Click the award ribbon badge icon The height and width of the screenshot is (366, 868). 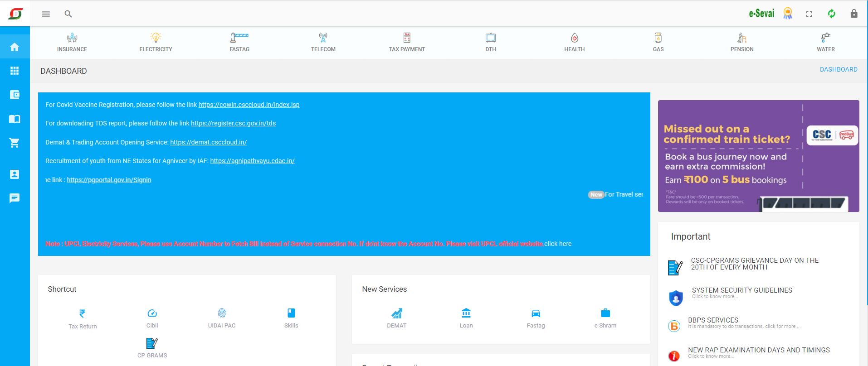coord(788,14)
